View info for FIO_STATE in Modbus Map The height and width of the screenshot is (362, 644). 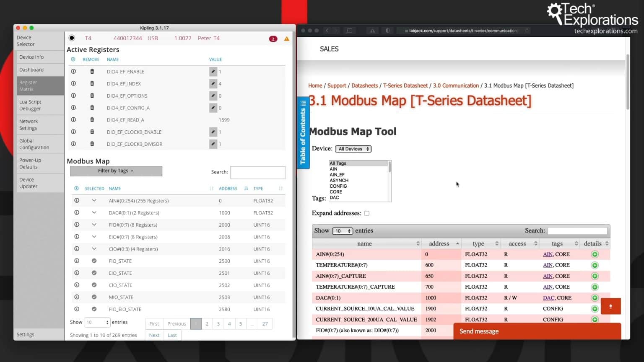pos(77,261)
